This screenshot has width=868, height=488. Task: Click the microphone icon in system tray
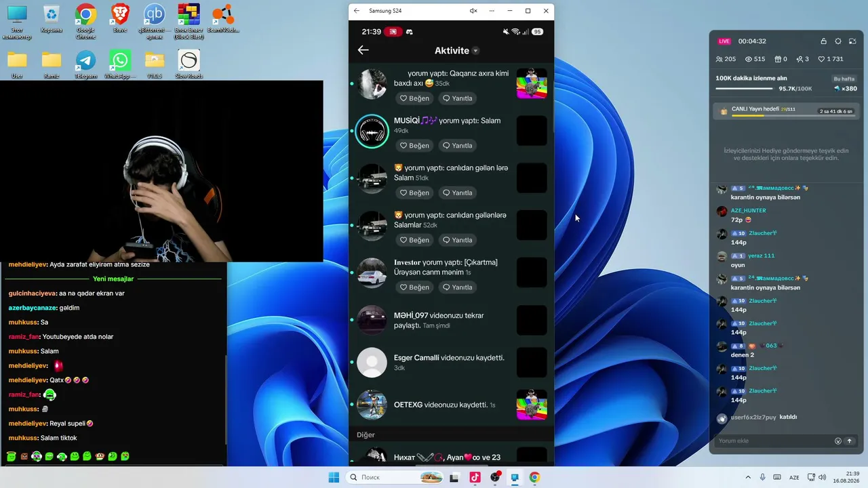(x=763, y=477)
